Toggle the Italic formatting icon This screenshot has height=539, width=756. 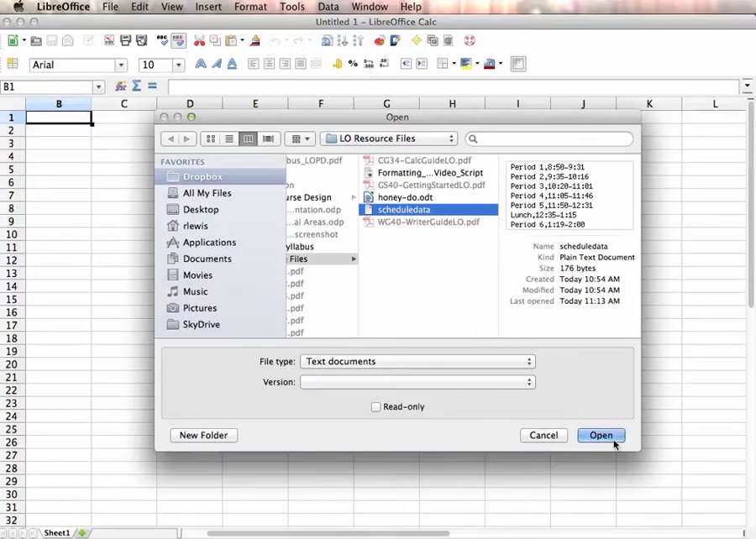click(217, 64)
